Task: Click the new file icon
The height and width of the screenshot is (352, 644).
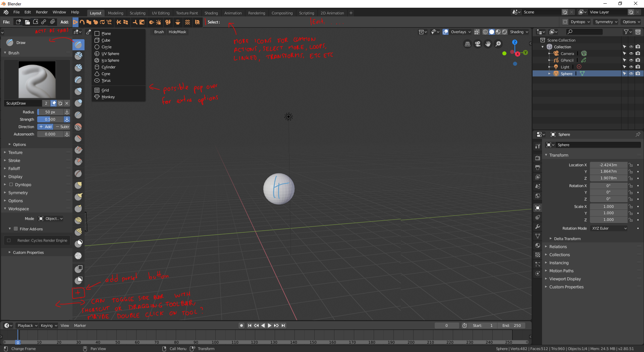Action: [x=18, y=22]
